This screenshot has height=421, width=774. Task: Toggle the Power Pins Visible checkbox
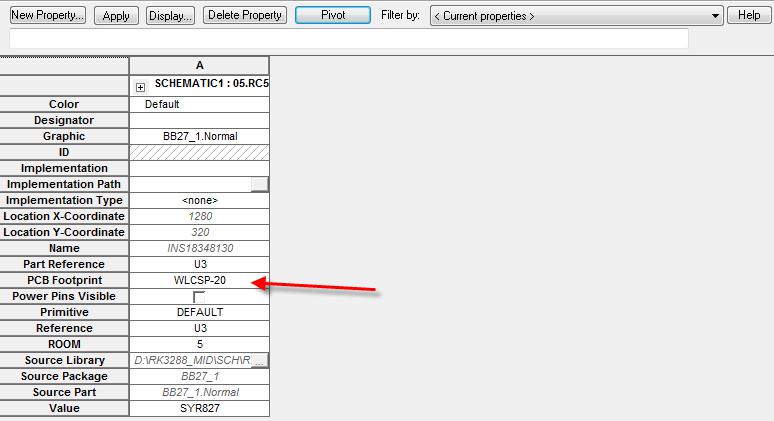point(199,297)
